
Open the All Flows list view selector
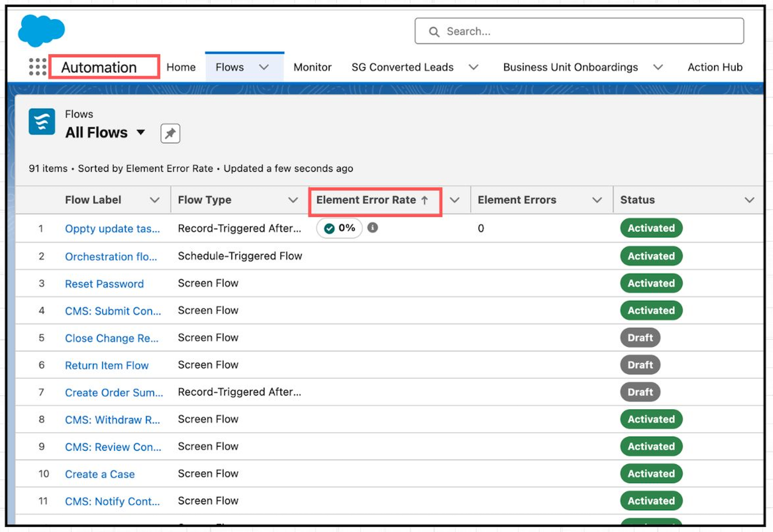tap(141, 132)
